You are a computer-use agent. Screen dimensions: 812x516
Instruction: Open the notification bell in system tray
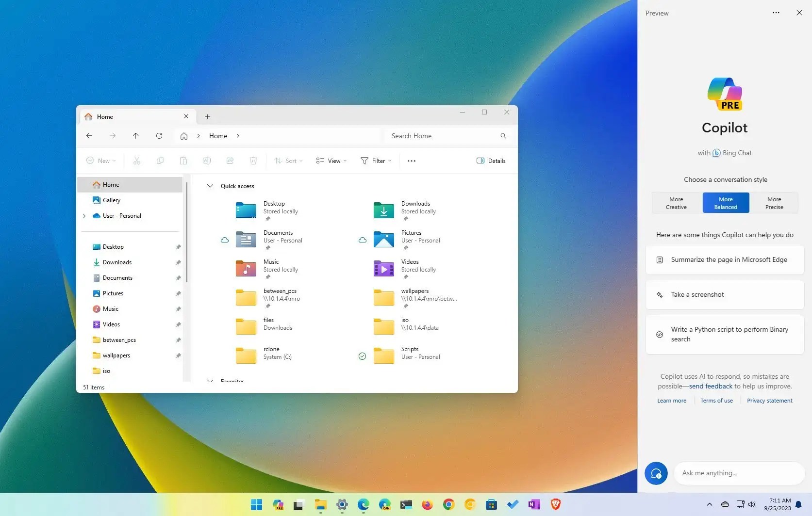tap(799, 505)
